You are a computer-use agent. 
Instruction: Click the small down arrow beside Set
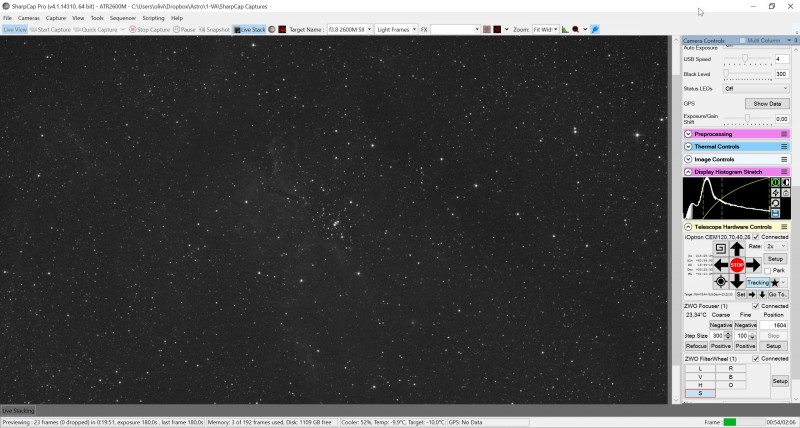762,295
